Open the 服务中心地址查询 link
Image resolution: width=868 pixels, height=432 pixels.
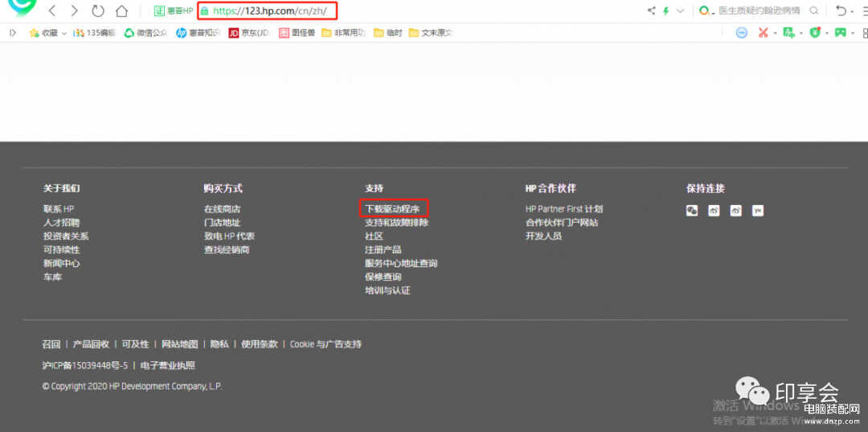(x=401, y=263)
